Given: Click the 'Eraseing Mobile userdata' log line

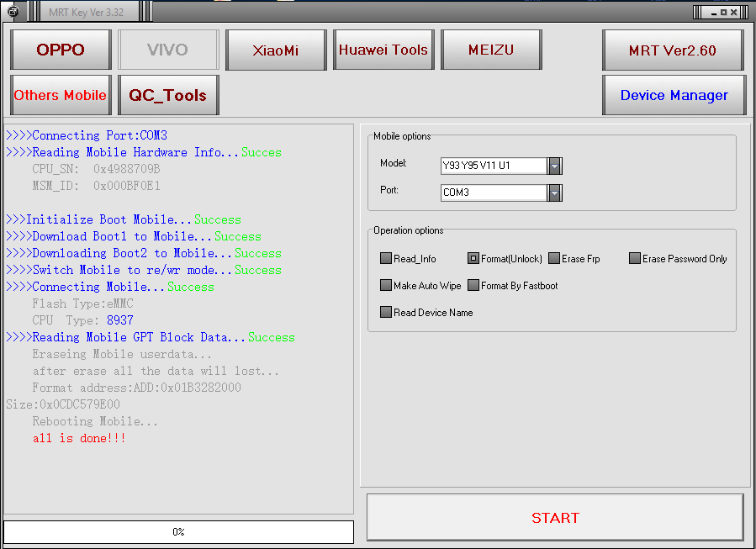Looking at the screenshot, I should (122, 354).
